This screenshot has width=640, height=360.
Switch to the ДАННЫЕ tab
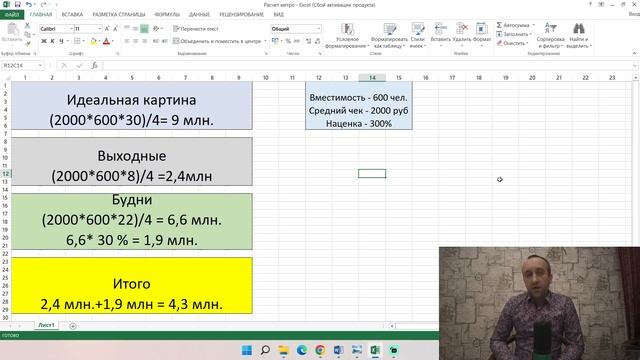[199, 15]
